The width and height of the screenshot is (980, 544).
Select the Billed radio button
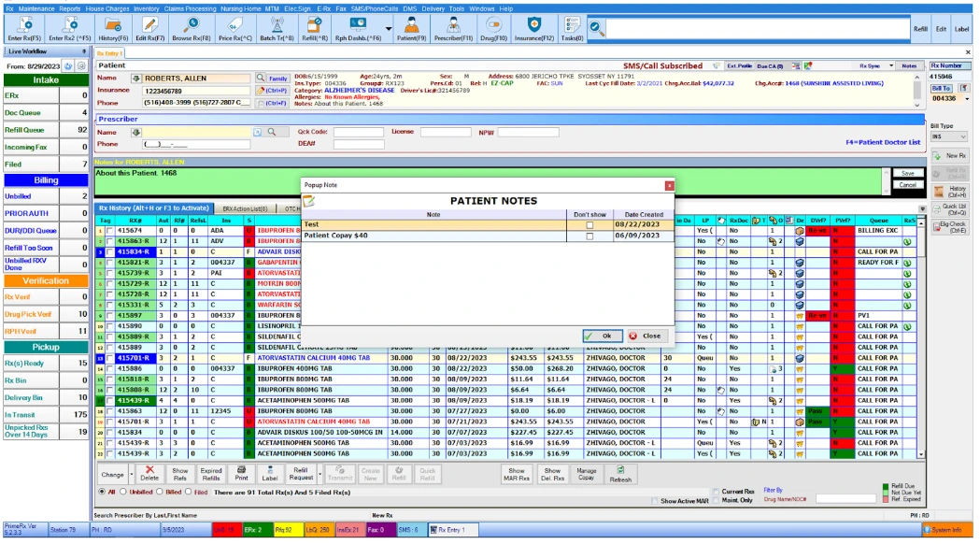tap(160, 492)
